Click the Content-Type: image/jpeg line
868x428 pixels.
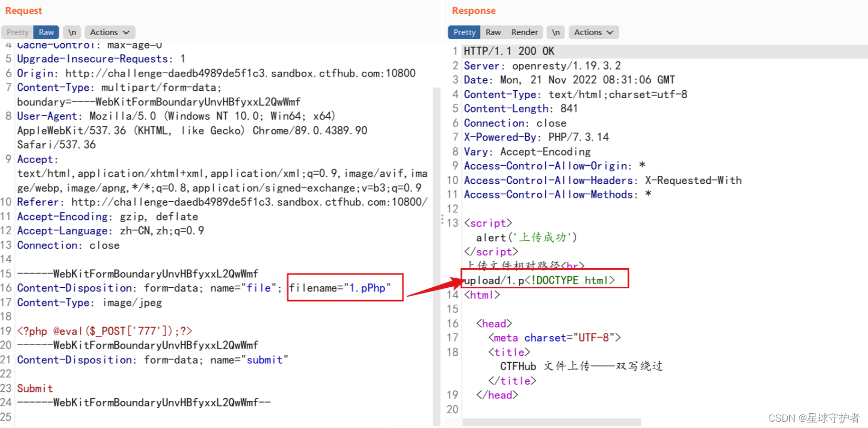89,302
